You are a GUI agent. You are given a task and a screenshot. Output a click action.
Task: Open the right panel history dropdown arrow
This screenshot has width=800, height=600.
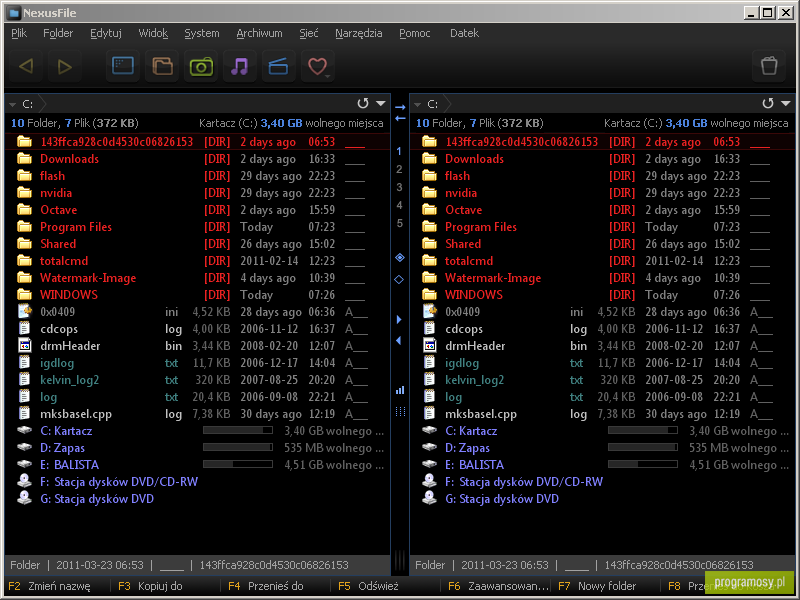pos(786,104)
